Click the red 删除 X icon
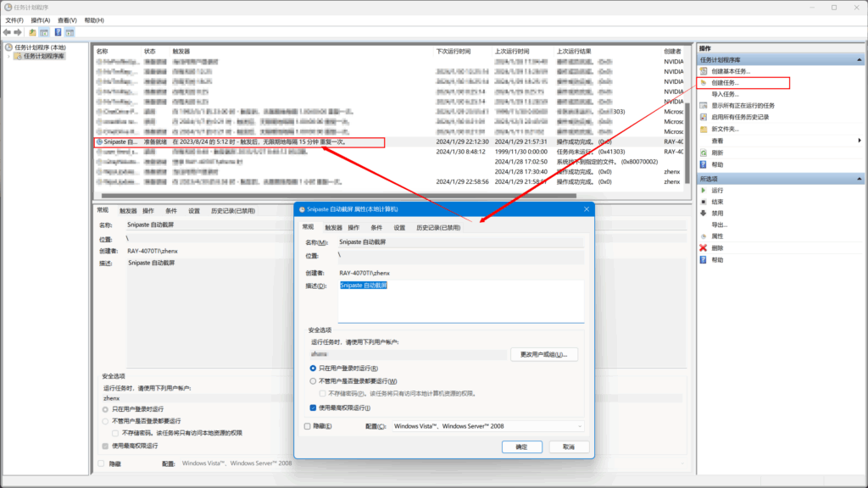The height and width of the screenshot is (488, 868). point(704,247)
